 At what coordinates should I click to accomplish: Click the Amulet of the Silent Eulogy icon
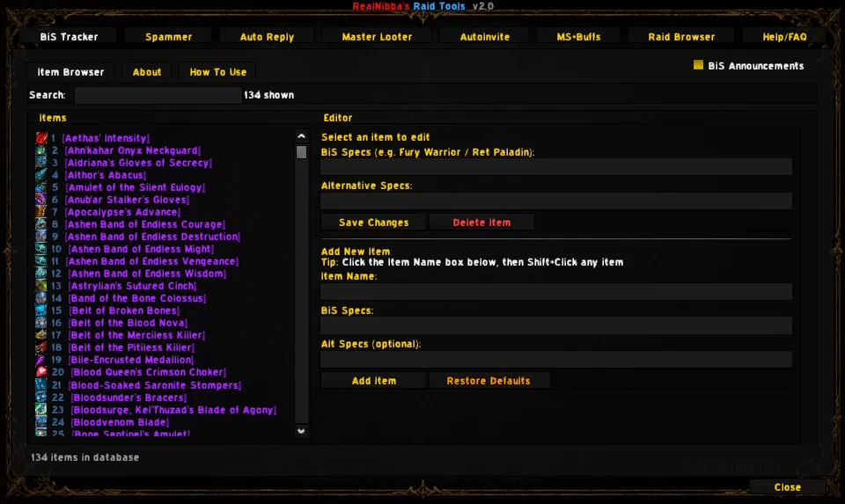click(x=41, y=187)
